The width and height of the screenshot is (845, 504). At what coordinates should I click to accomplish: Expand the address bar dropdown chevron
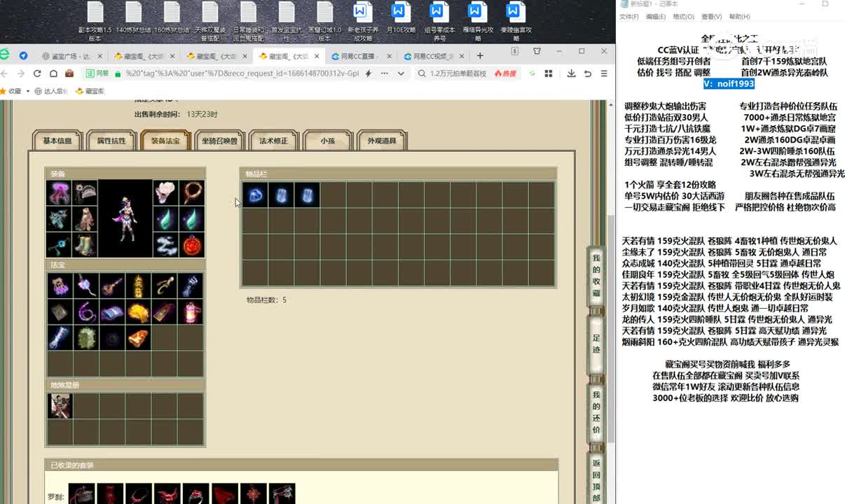point(401,73)
